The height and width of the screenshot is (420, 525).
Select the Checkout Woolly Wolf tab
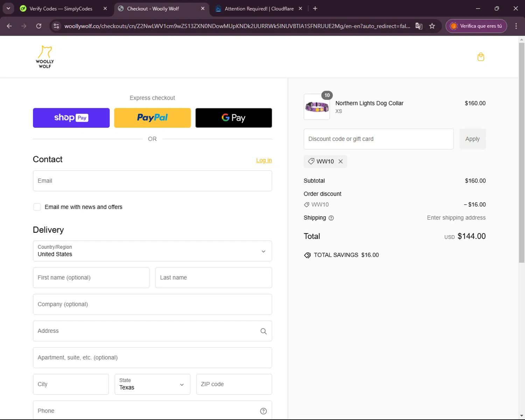[153, 8]
